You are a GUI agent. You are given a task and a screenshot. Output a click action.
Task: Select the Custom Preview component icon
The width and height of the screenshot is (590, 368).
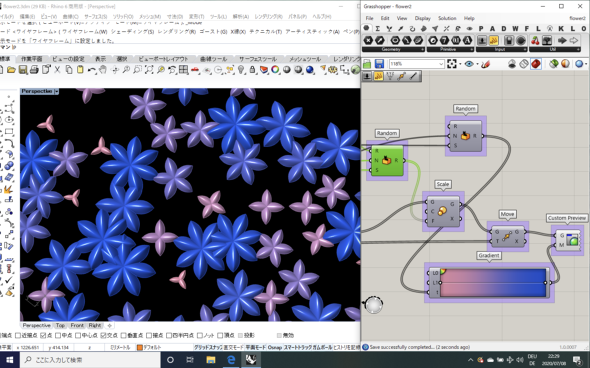click(x=572, y=240)
